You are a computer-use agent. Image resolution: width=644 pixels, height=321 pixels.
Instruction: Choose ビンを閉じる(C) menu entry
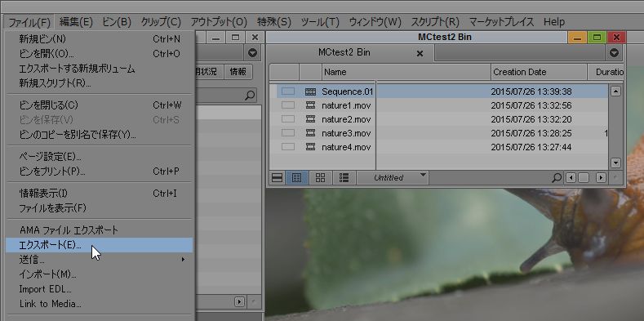pos(100,105)
